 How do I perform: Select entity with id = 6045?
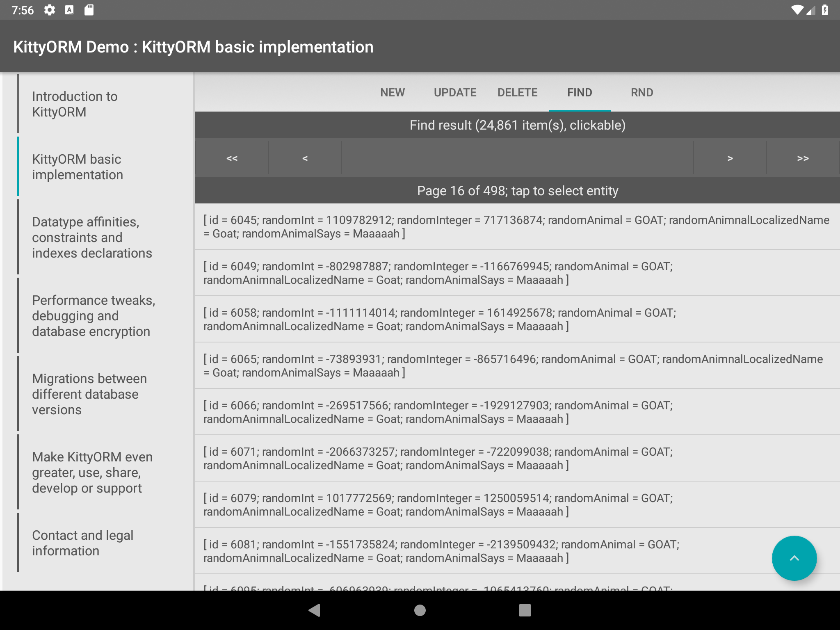click(x=518, y=227)
